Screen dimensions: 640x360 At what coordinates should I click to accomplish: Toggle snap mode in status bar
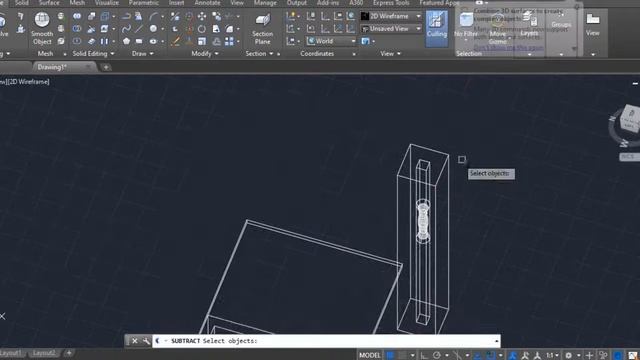(x=402, y=356)
